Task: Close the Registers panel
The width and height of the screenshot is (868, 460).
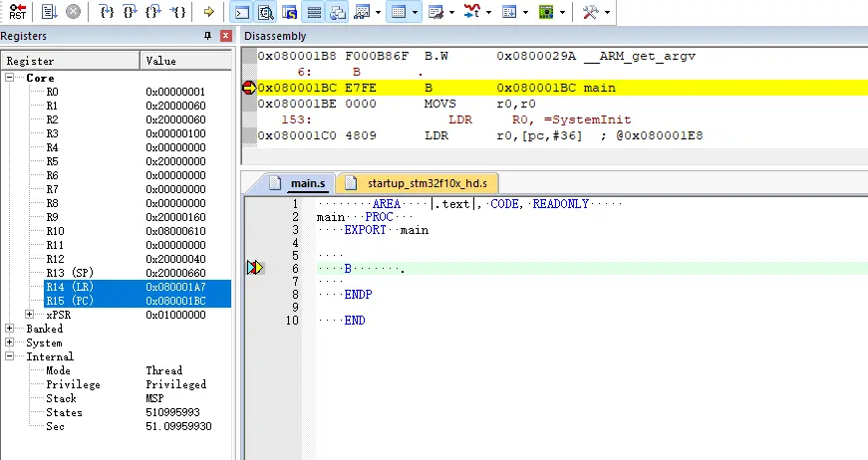Action: [x=224, y=36]
